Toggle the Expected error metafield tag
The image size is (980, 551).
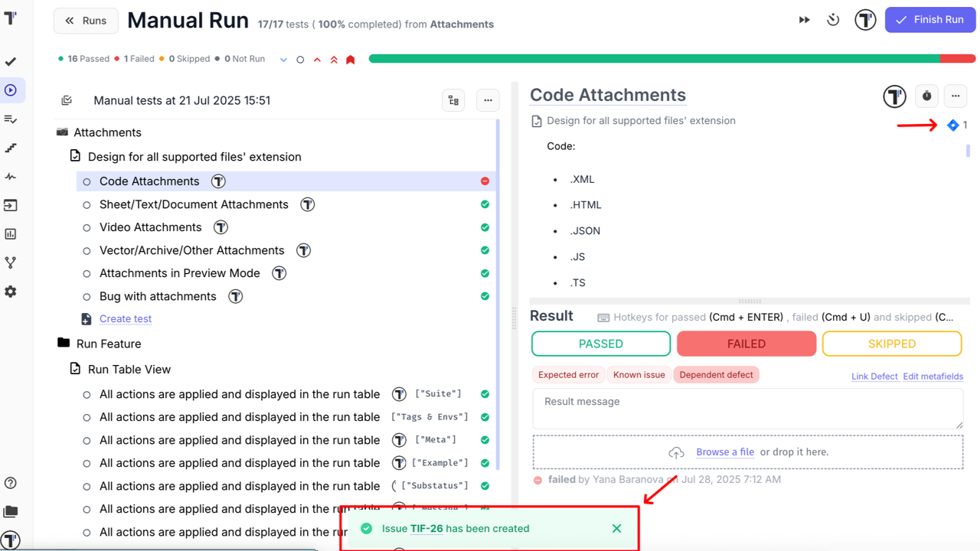568,374
